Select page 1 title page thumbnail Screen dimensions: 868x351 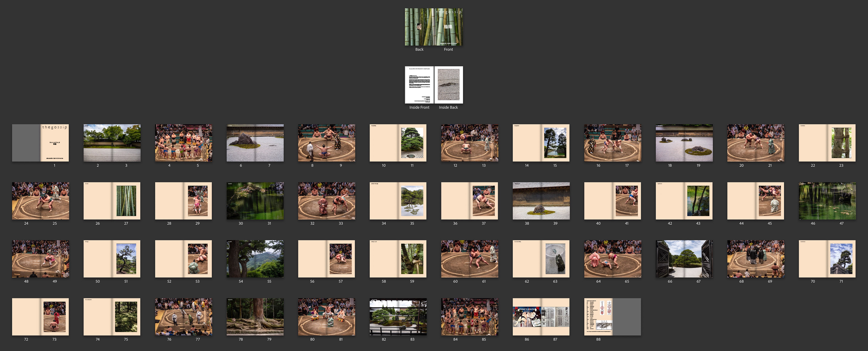(x=54, y=143)
